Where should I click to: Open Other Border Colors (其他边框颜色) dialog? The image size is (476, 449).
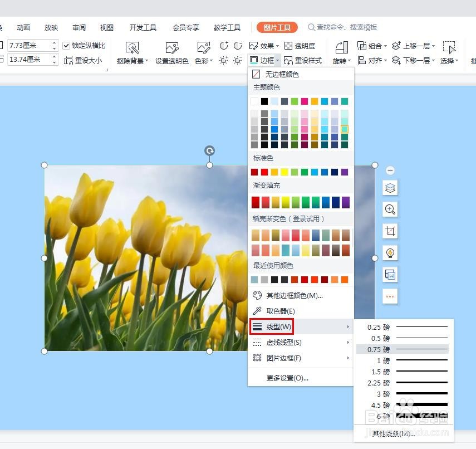click(x=301, y=295)
